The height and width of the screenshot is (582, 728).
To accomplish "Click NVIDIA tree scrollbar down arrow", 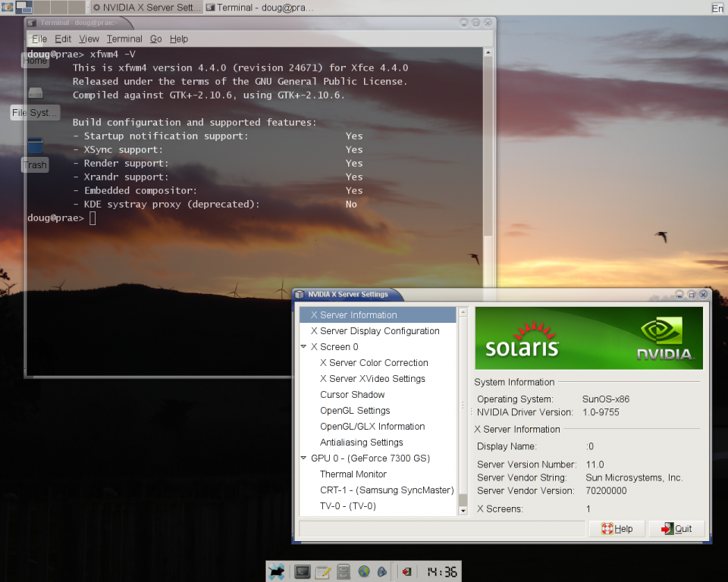I will 463,511.
